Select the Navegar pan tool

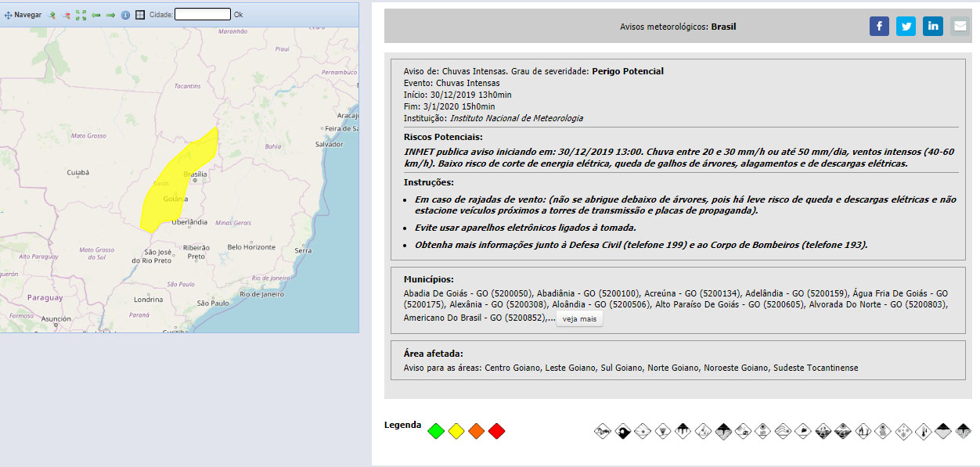pos(23,15)
